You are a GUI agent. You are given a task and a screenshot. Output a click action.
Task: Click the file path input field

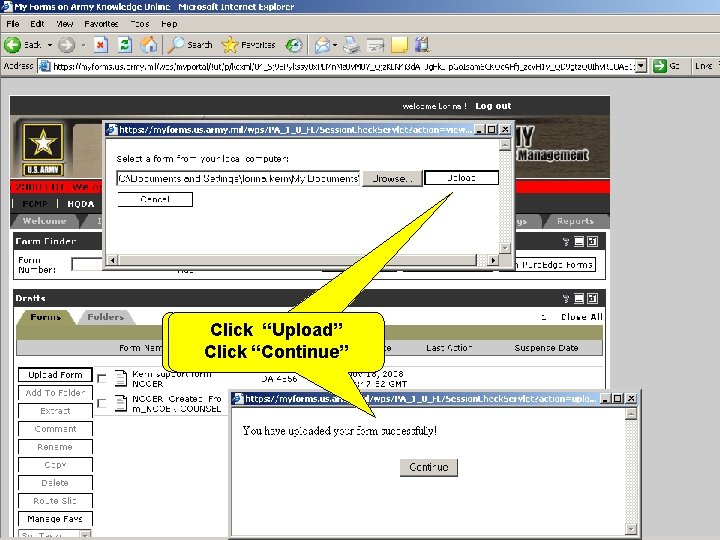point(238,179)
